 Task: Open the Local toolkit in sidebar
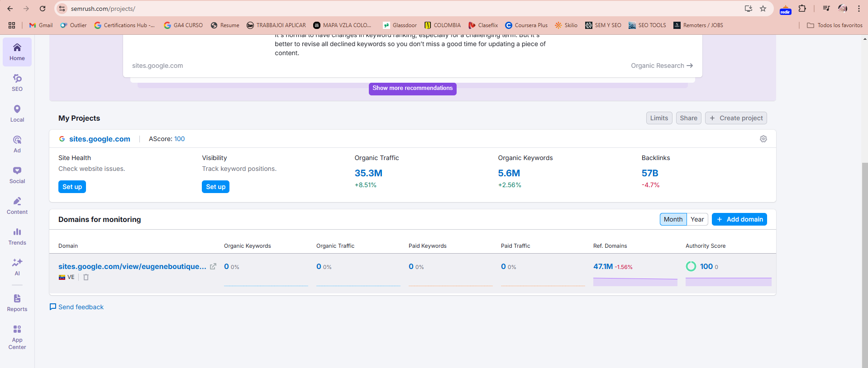17,113
